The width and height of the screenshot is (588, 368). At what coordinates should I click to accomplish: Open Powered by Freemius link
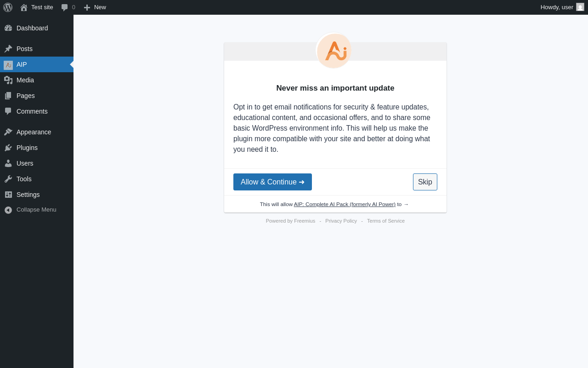click(290, 221)
